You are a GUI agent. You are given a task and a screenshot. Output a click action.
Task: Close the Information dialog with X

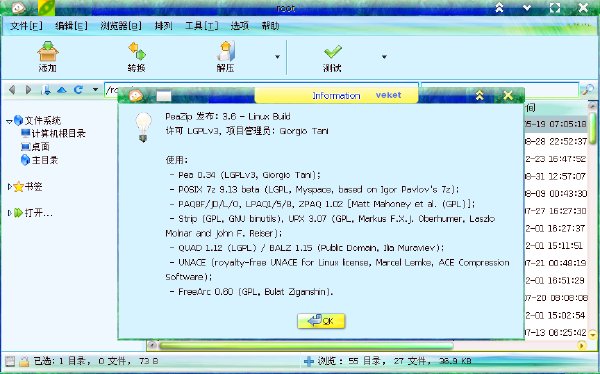(508, 95)
